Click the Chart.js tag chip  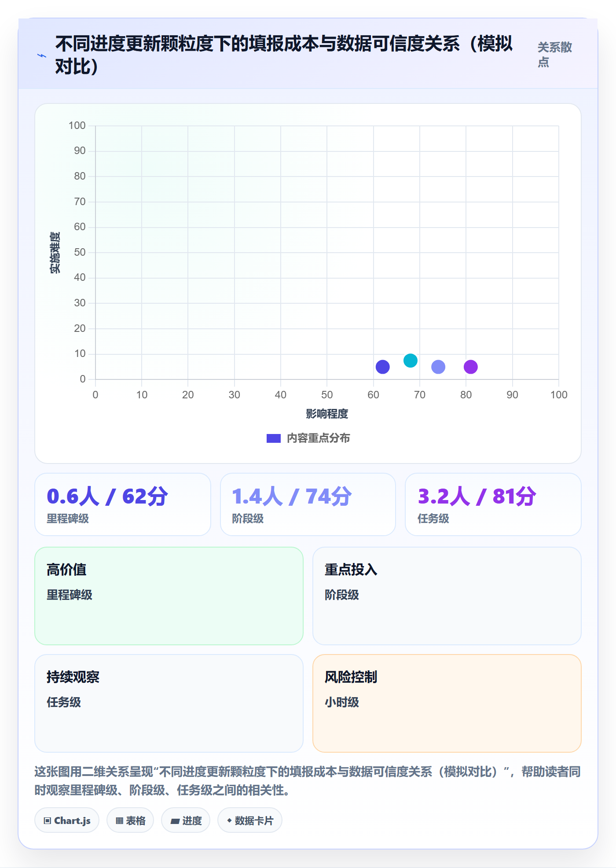pyautogui.click(x=67, y=820)
